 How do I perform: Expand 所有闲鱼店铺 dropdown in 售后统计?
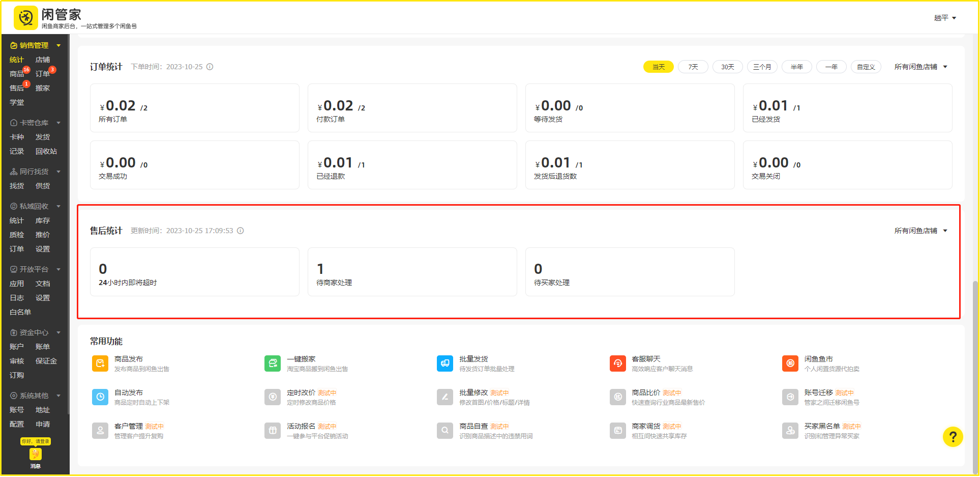(x=920, y=231)
